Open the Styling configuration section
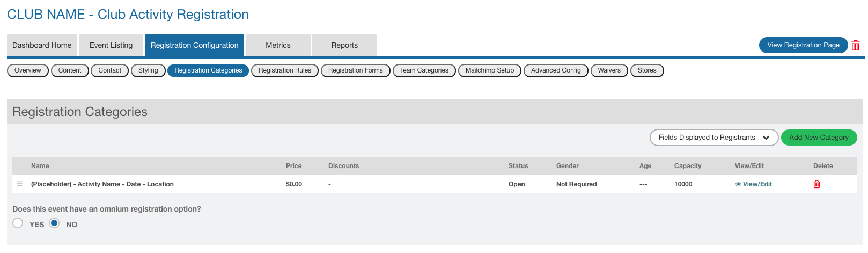The height and width of the screenshot is (253, 868). pos(148,70)
